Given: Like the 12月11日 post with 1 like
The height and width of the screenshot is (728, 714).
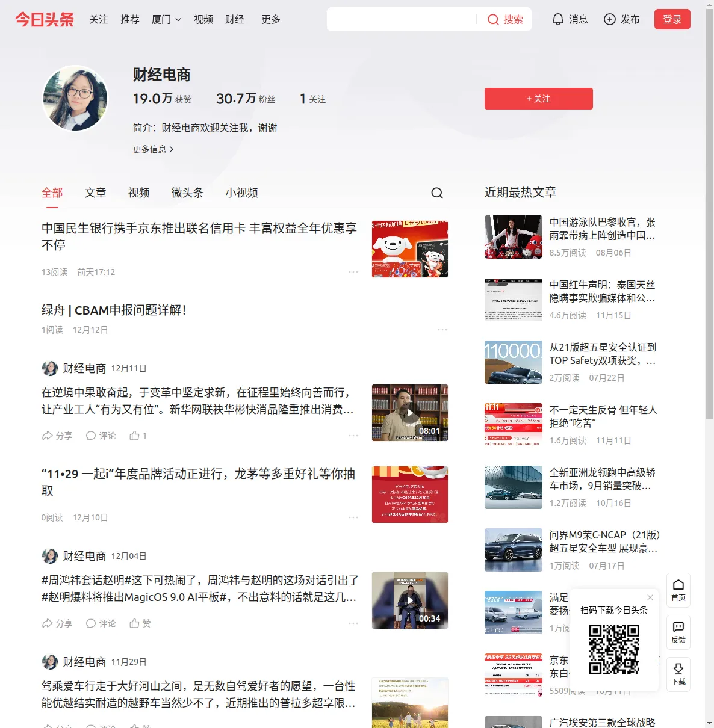Looking at the screenshot, I should click(138, 436).
